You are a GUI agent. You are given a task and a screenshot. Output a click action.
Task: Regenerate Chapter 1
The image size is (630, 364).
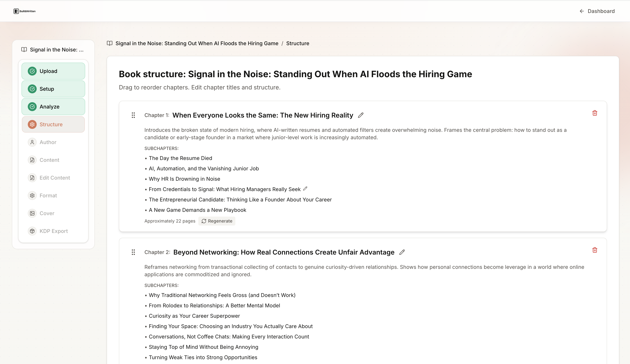pyautogui.click(x=217, y=221)
